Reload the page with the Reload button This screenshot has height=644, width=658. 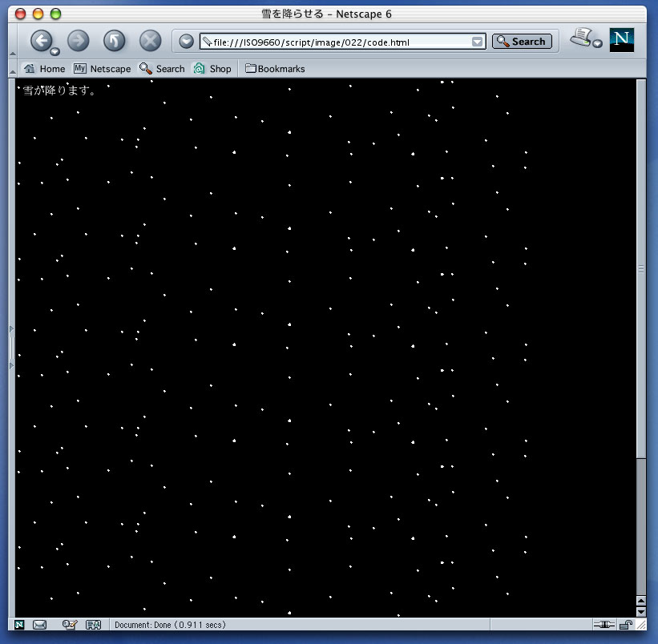click(x=114, y=41)
